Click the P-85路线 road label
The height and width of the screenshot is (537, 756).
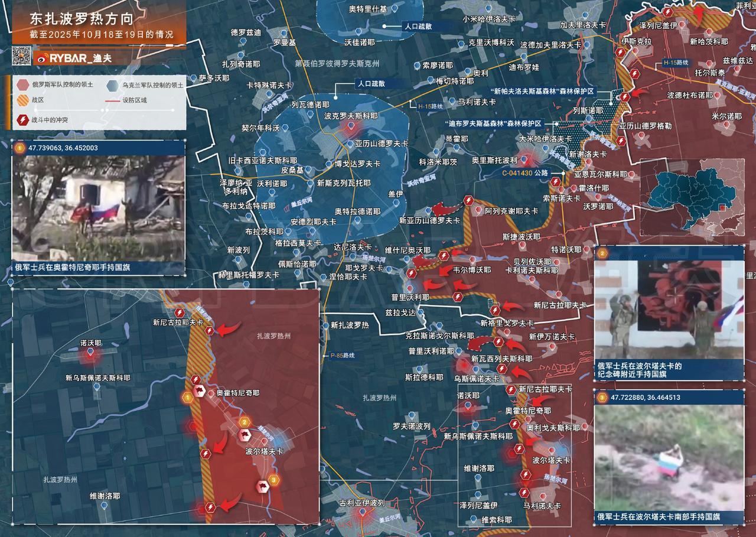[x=342, y=355]
